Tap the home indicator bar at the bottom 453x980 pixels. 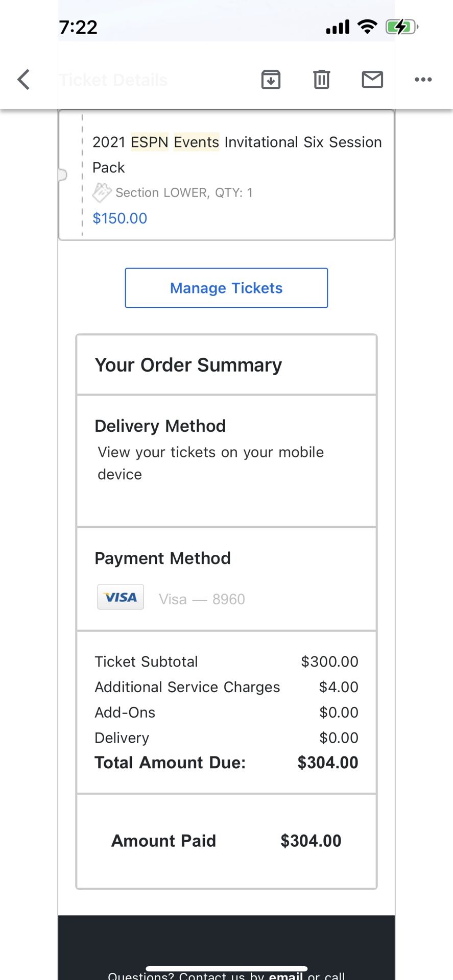click(x=226, y=968)
